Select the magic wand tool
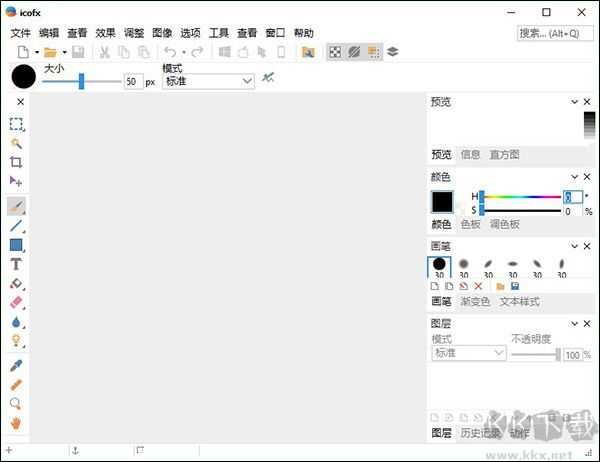Image resolution: width=600 pixels, height=462 pixels. click(16, 143)
